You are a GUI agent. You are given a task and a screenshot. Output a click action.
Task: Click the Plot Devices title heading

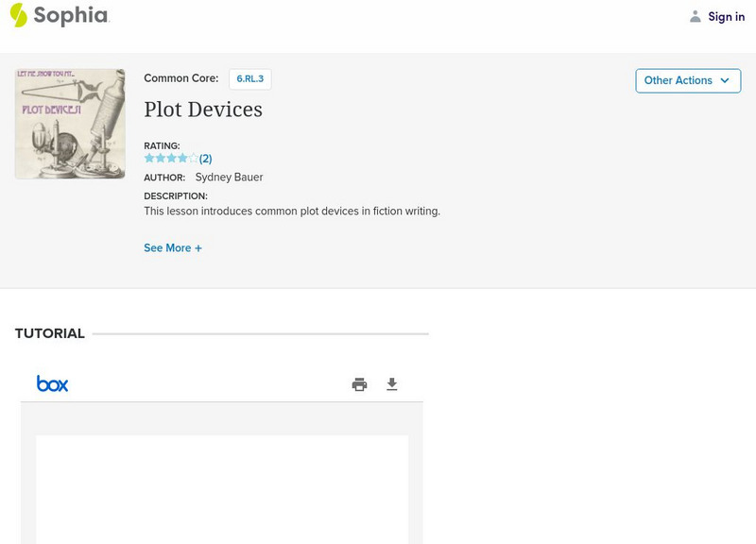point(203,110)
